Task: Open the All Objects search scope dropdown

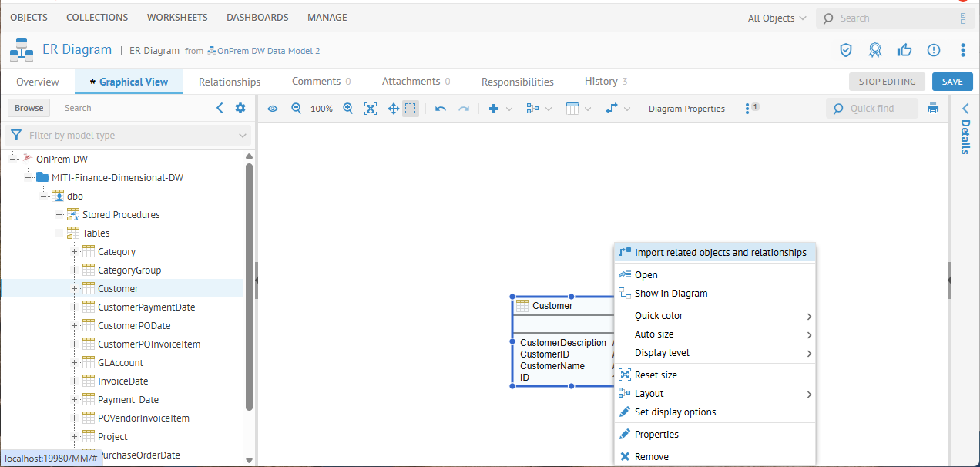Action: coord(777,18)
